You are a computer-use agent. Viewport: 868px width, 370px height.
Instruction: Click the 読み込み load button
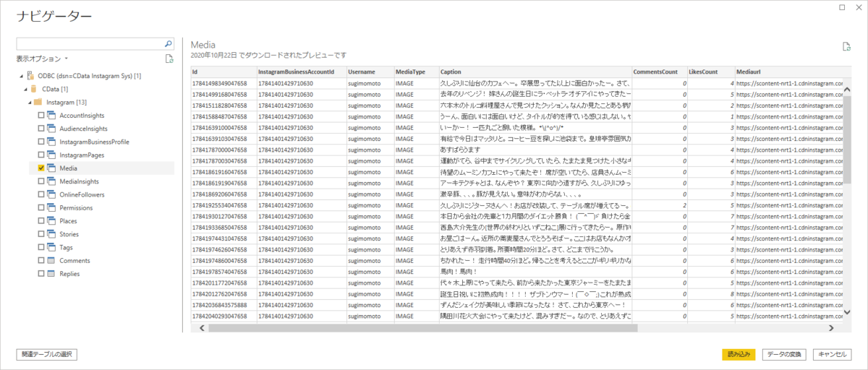(739, 354)
